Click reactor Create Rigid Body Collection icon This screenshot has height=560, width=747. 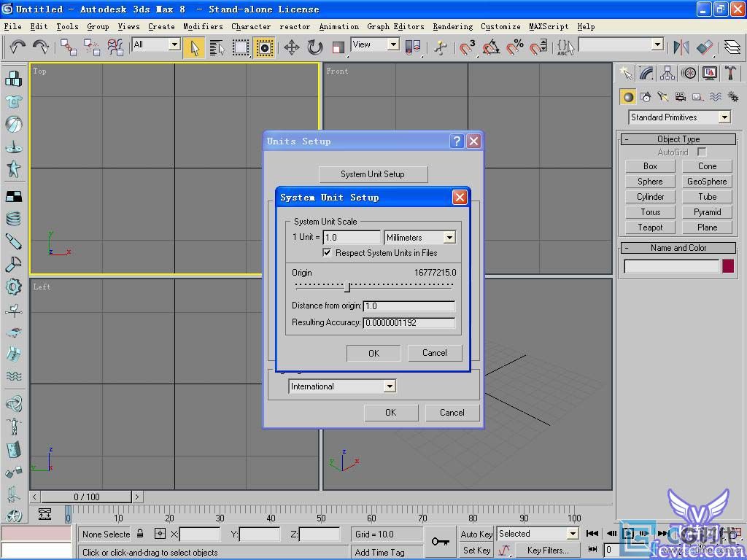[x=13, y=79]
